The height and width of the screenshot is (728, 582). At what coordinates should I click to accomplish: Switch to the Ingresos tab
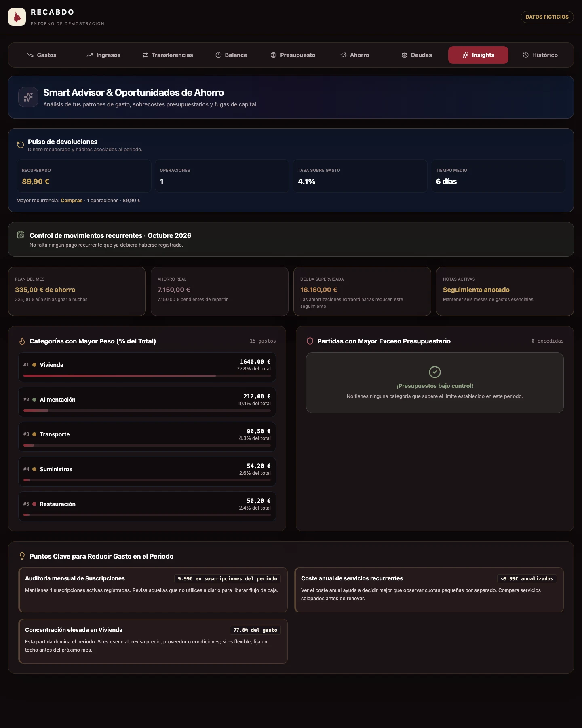pos(103,55)
